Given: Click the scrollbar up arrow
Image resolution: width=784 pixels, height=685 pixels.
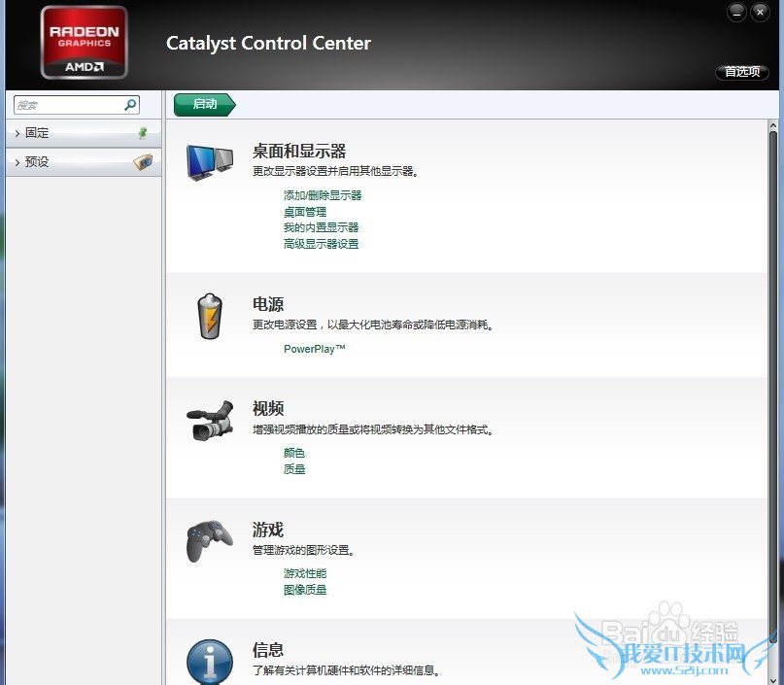Looking at the screenshot, I should (773, 125).
